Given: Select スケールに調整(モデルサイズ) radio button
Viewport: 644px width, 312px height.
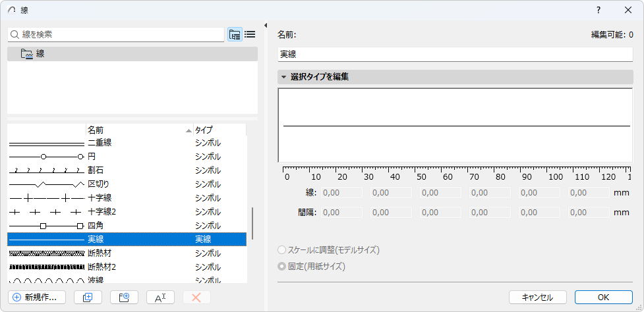Looking at the screenshot, I should coord(281,249).
